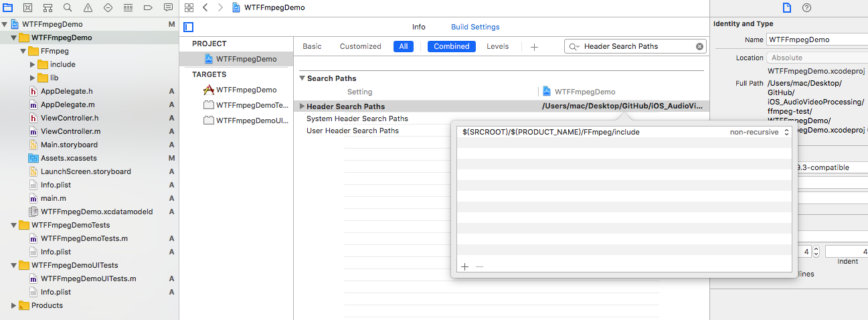Open WTFFmpegDemoTests.m file
The width and height of the screenshot is (868, 320).
(84, 238)
